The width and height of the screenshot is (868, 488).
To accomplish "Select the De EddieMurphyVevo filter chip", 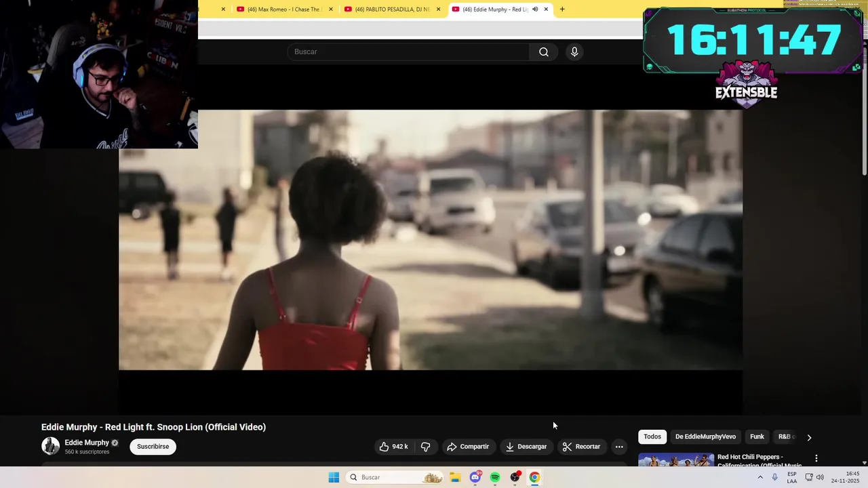I will point(705,437).
